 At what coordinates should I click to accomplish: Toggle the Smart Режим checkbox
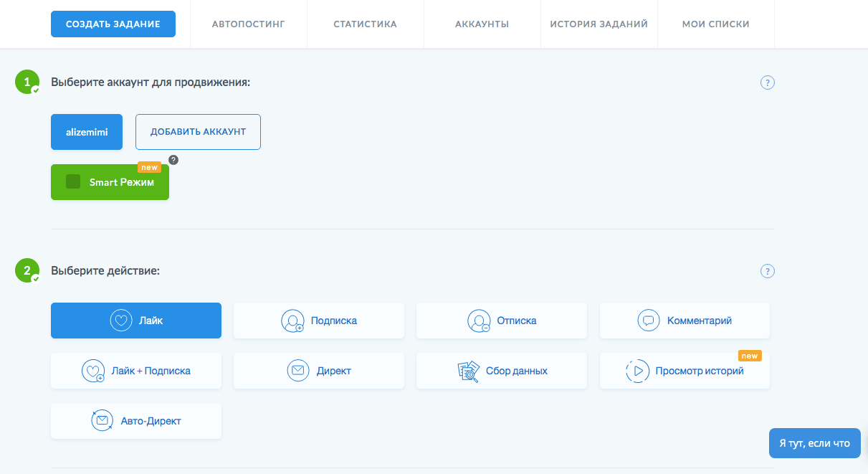(73, 182)
